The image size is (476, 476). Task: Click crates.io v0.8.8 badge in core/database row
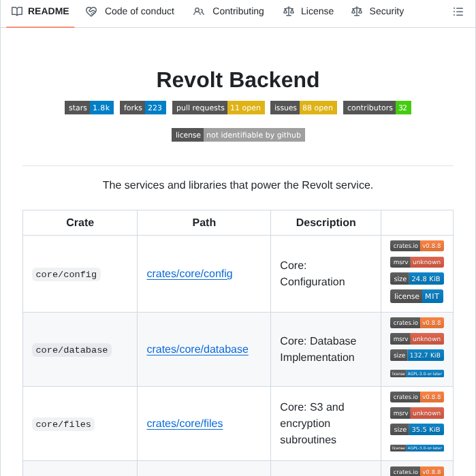tap(417, 323)
